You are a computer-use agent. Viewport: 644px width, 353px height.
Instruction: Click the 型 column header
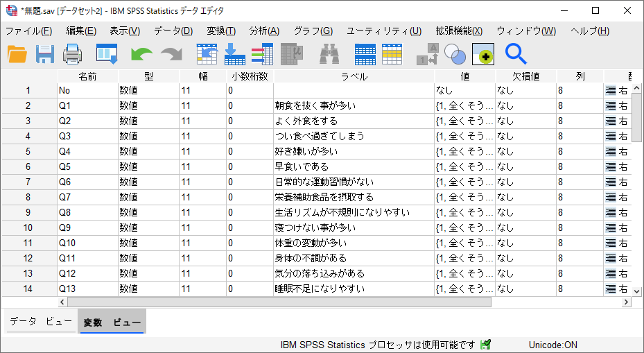148,76
